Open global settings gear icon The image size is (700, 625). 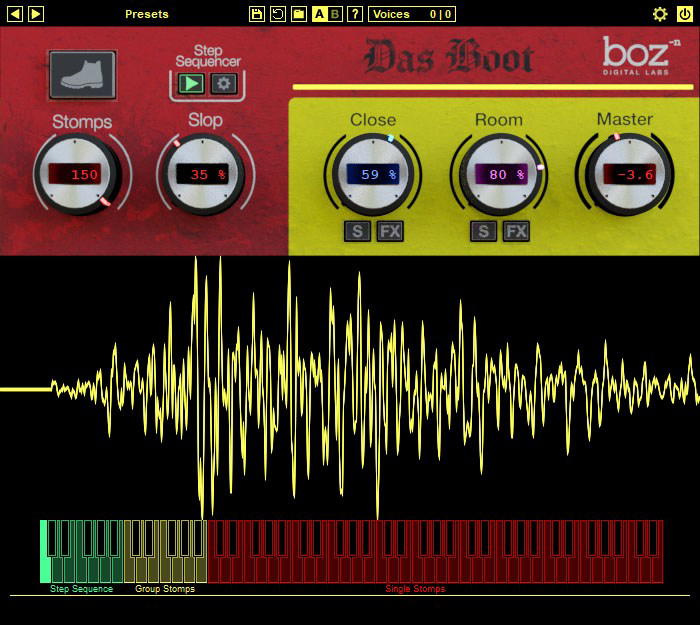click(660, 14)
